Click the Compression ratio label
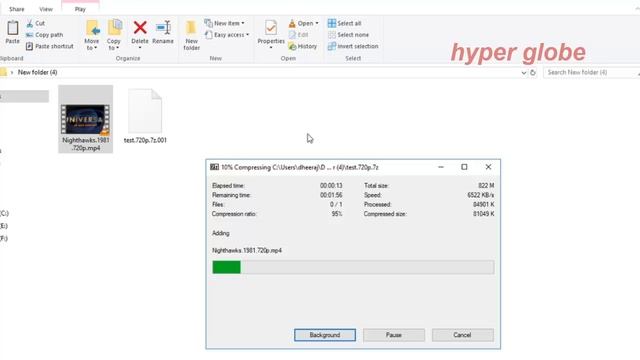 point(234,214)
